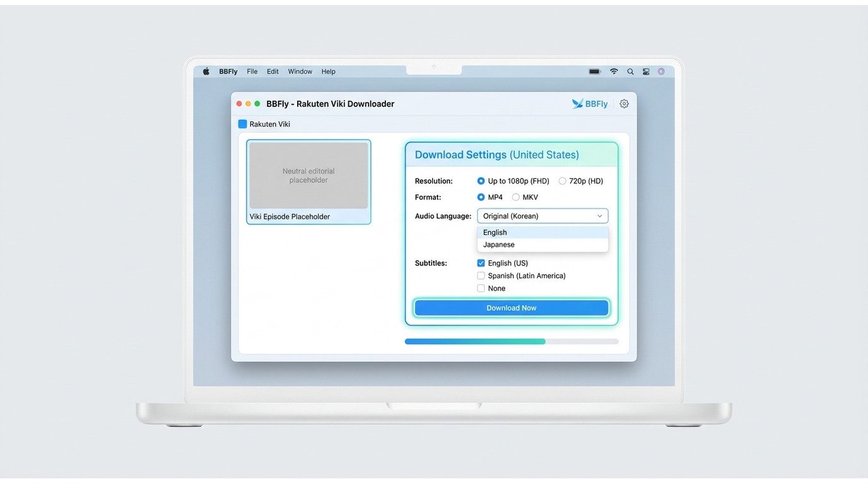Open the BBFly app menu
This screenshot has height=484, width=868.
[x=228, y=72]
